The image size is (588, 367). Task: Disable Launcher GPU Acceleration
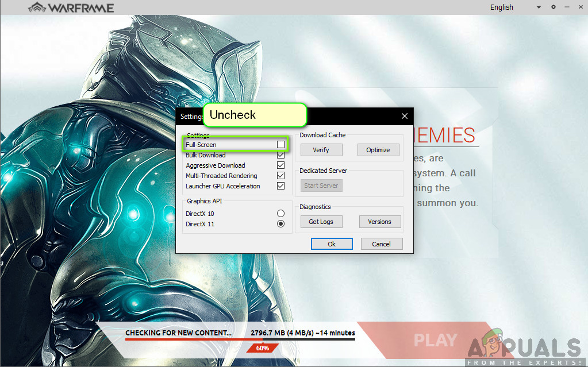(280, 186)
